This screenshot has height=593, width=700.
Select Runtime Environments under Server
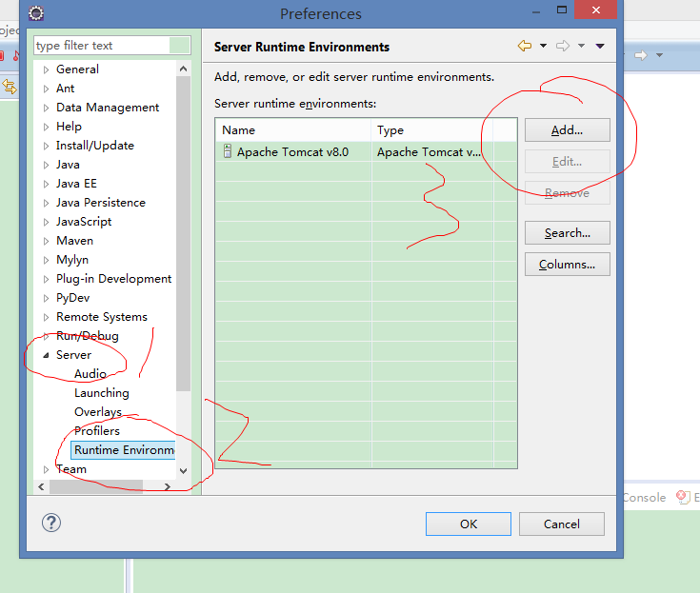click(124, 450)
